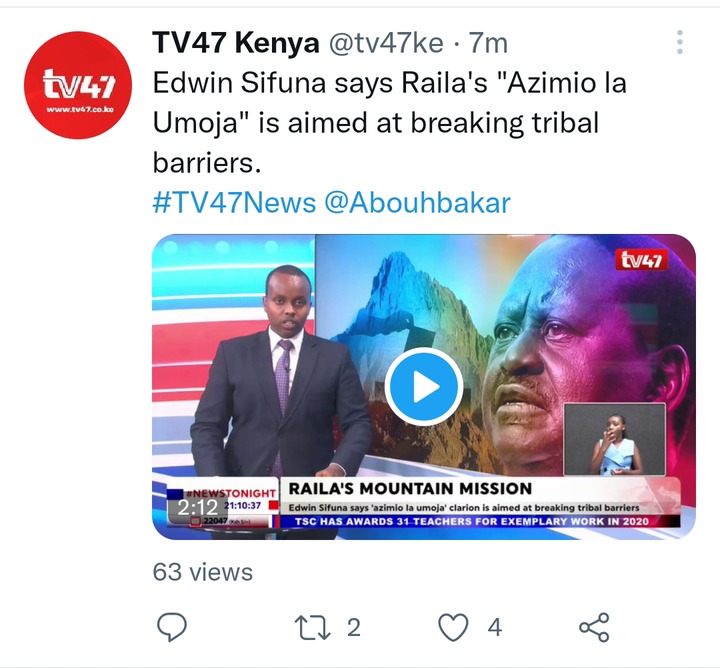Click the retweet count number 2
This screenshot has width=720, height=668.
coord(354,628)
